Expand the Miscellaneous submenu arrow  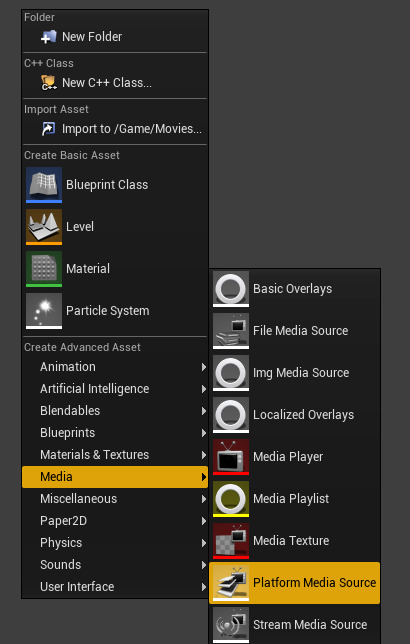coord(203,499)
